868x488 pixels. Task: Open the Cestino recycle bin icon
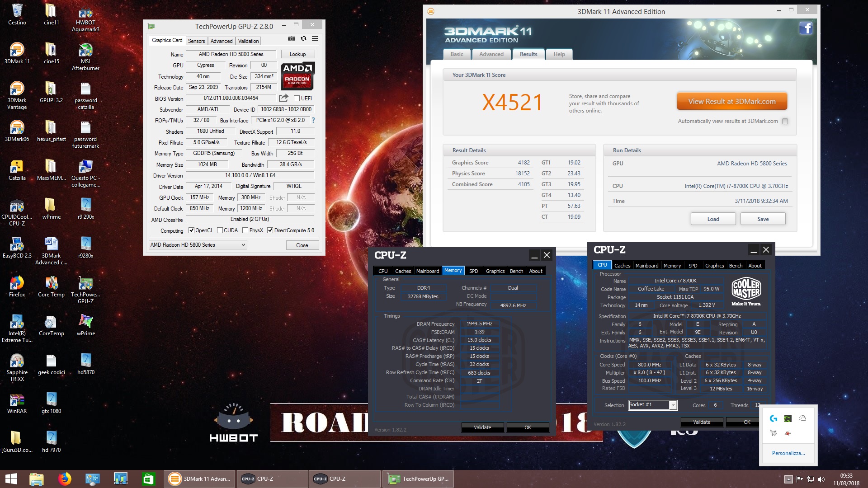point(17,14)
